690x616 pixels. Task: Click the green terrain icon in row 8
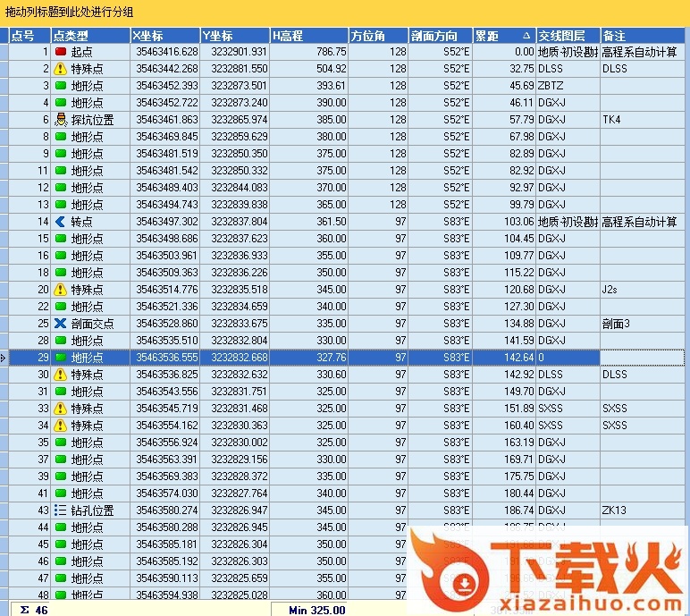tap(61, 137)
